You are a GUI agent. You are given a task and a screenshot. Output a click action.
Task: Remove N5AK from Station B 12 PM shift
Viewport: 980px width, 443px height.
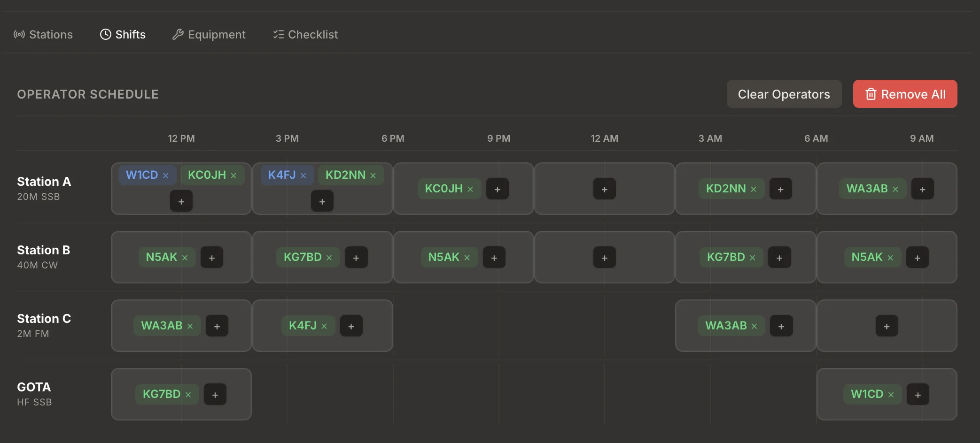coord(185,258)
